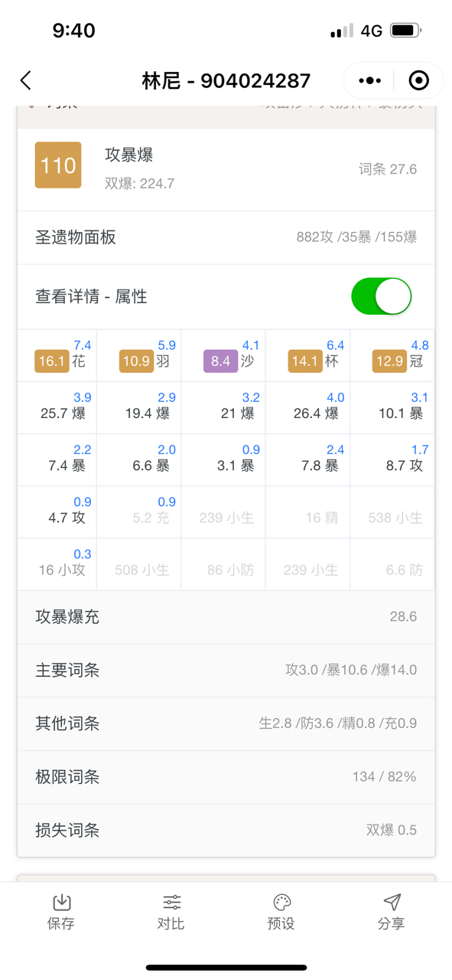Tap the back arrow icon
This screenshot has width=452, height=980.
26,80
